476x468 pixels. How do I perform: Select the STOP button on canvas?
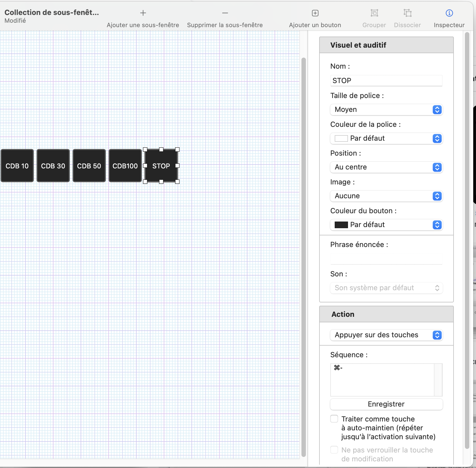tap(161, 166)
